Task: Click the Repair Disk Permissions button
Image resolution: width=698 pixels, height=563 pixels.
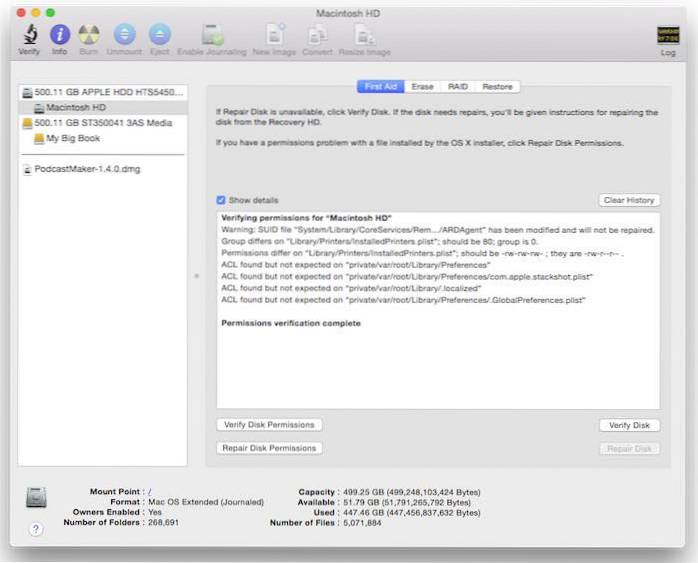Action: coord(269,448)
